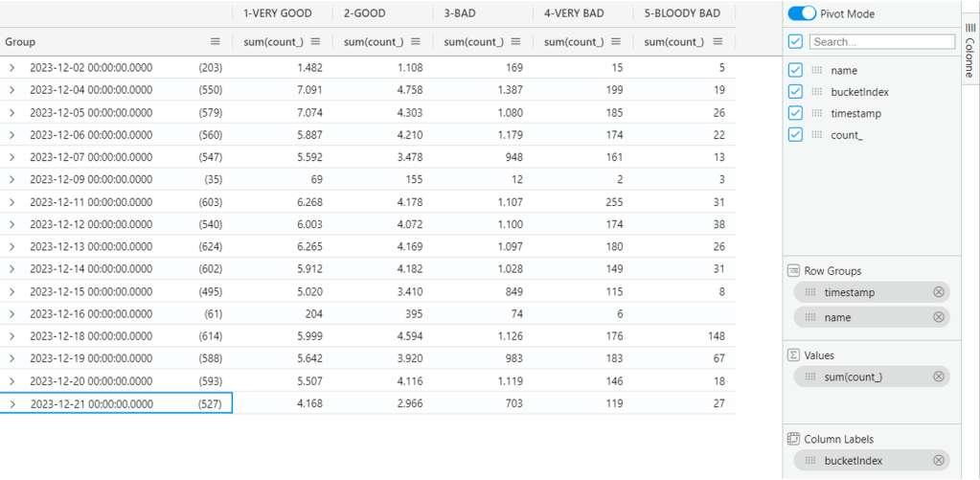This screenshot has width=980, height=480.
Task: Remove name from Row Groups
Action: tap(939, 317)
